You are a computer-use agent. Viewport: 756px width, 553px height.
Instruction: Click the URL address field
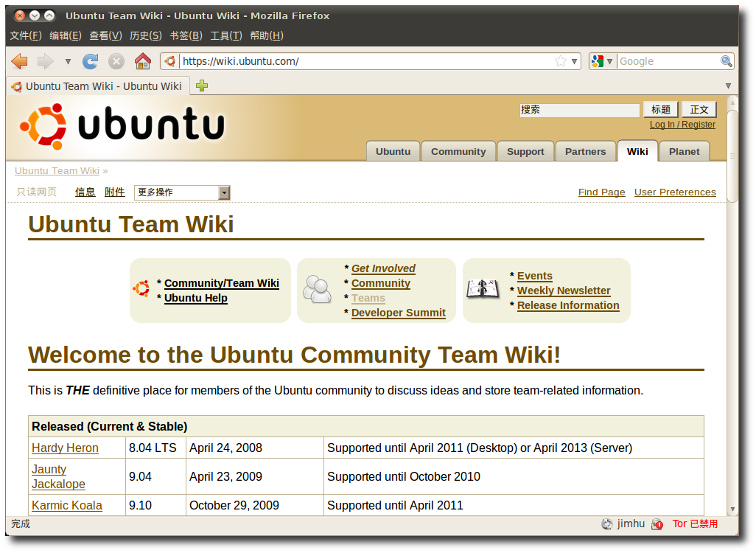366,61
